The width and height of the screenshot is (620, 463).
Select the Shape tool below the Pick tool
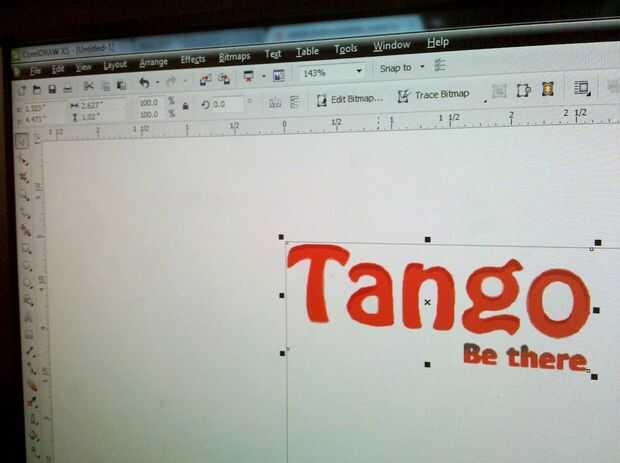24,161
